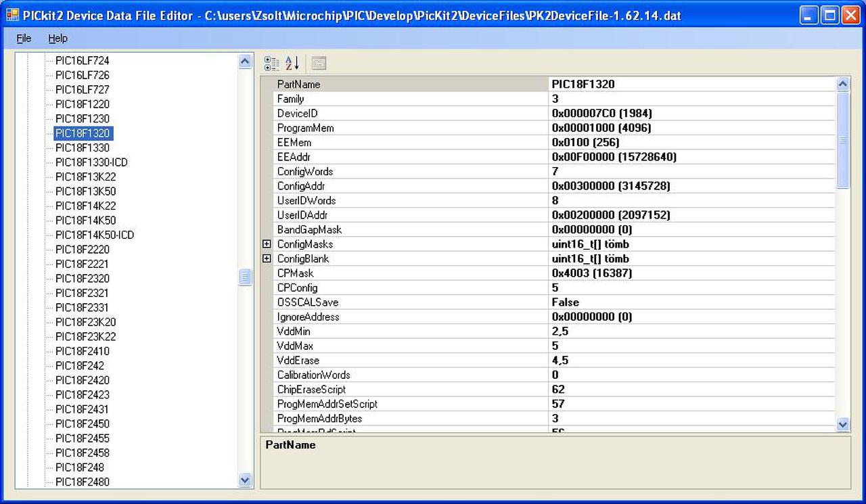The width and height of the screenshot is (866, 504).
Task: Select PIC18F2431 in device tree
Action: coord(82,409)
